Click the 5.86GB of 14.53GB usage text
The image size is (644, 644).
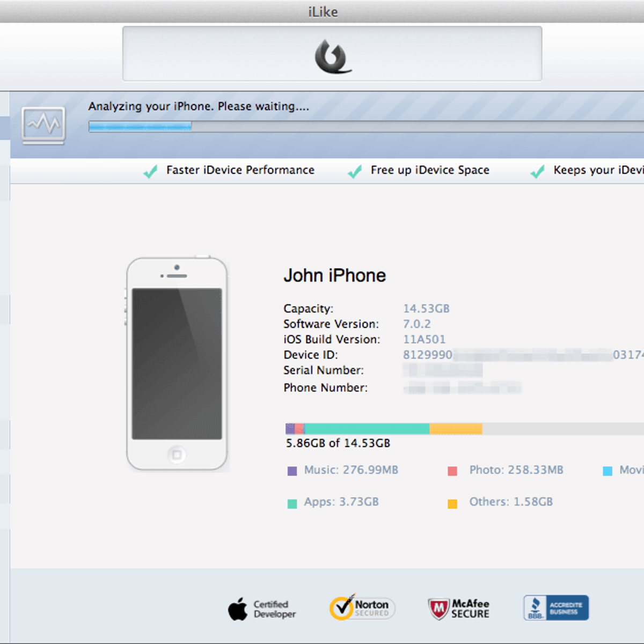pyautogui.click(x=338, y=443)
